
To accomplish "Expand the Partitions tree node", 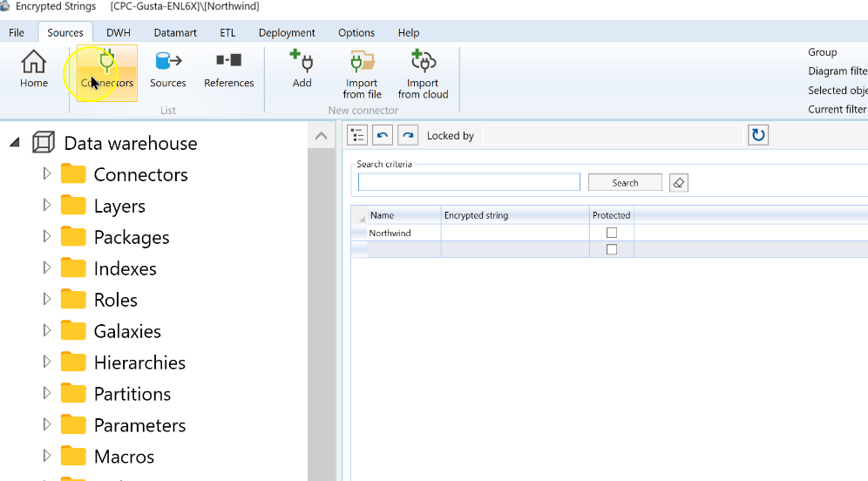I will point(47,393).
